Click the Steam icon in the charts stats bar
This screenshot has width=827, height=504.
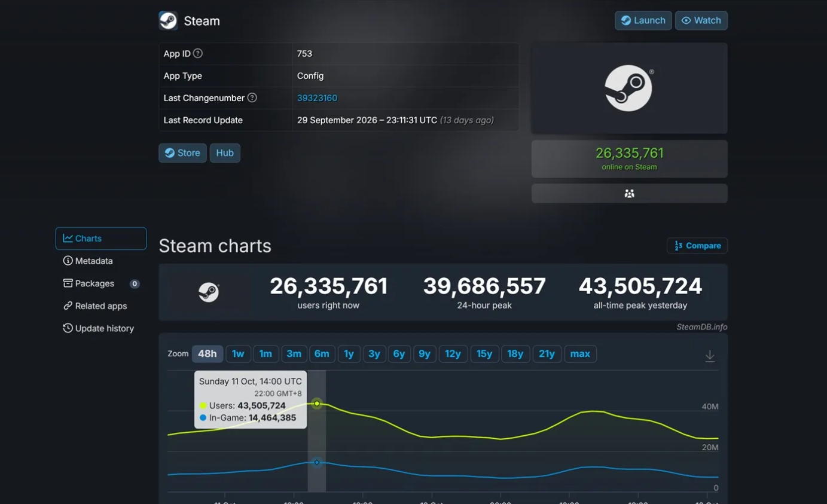point(209,292)
